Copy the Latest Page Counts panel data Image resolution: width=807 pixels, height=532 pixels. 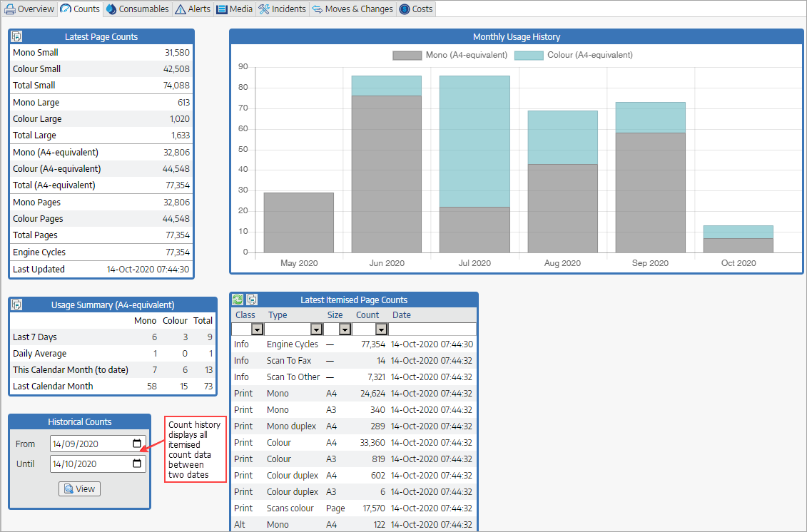tap(17, 36)
